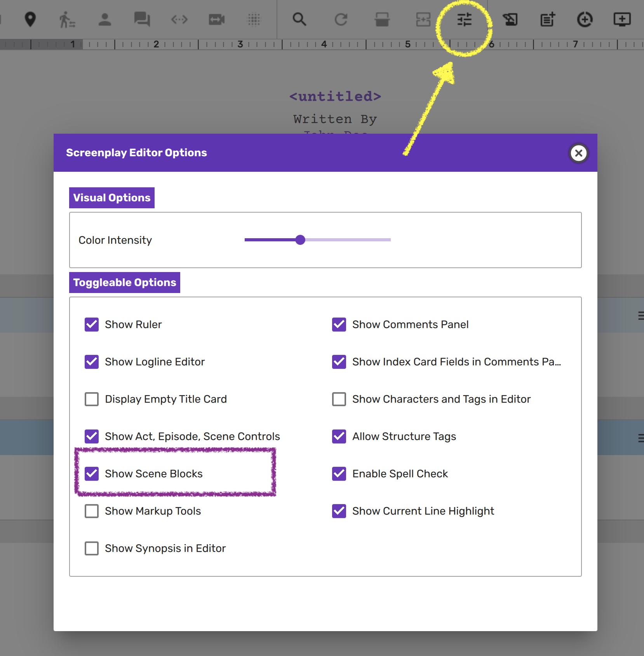The width and height of the screenshot is (644, 656).
Task: Check Show Characters and Tags in Editor
Action: click(x=339, y=399)
